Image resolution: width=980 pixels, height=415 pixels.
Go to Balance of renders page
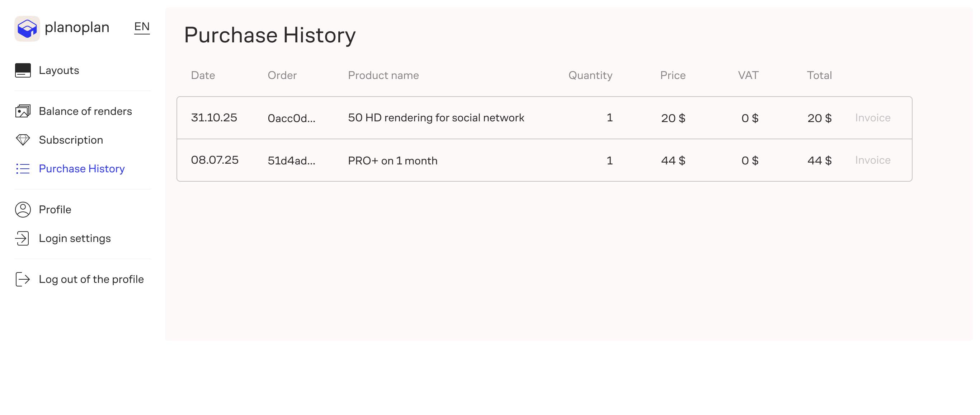tap(85, 111)
